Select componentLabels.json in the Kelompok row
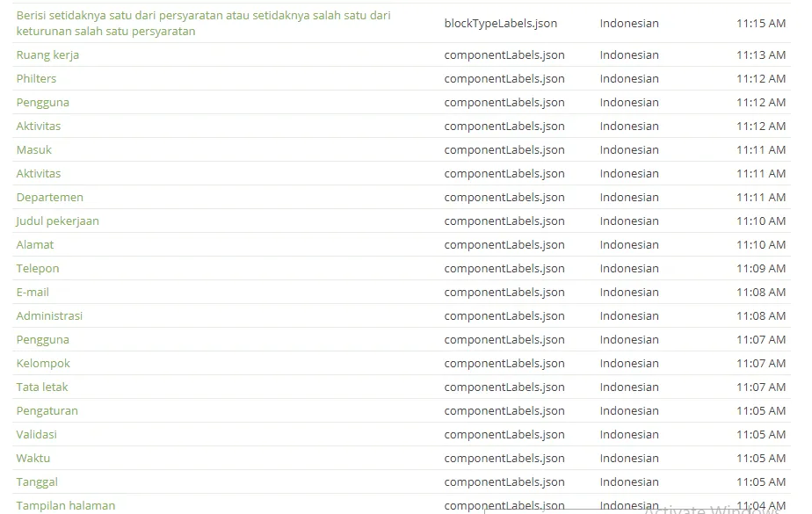Screen dimensions: 812x514 tap(504, 364)
